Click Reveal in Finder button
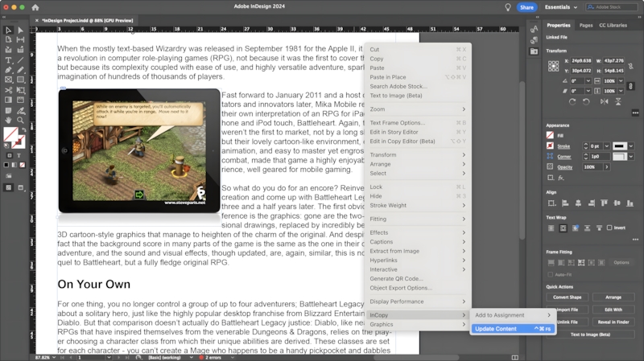The height and width of the screenshot is (361, 644). pos(613,322)
